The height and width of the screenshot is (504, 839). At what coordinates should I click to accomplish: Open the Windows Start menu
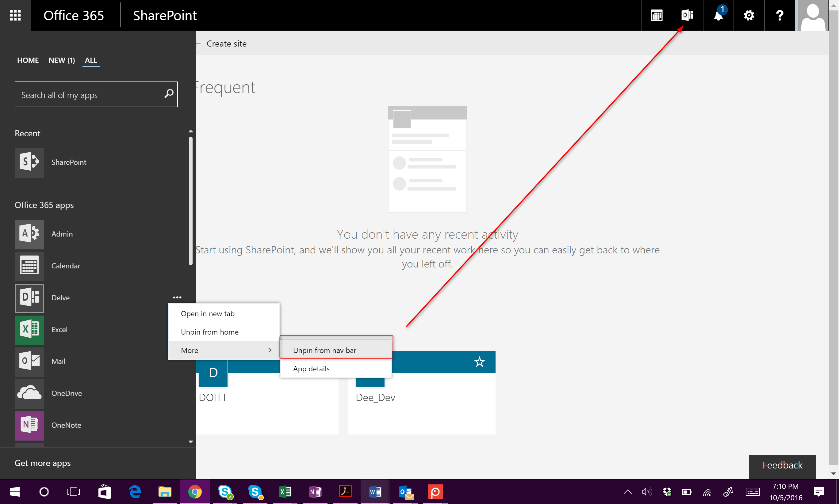tap(15, 492)
